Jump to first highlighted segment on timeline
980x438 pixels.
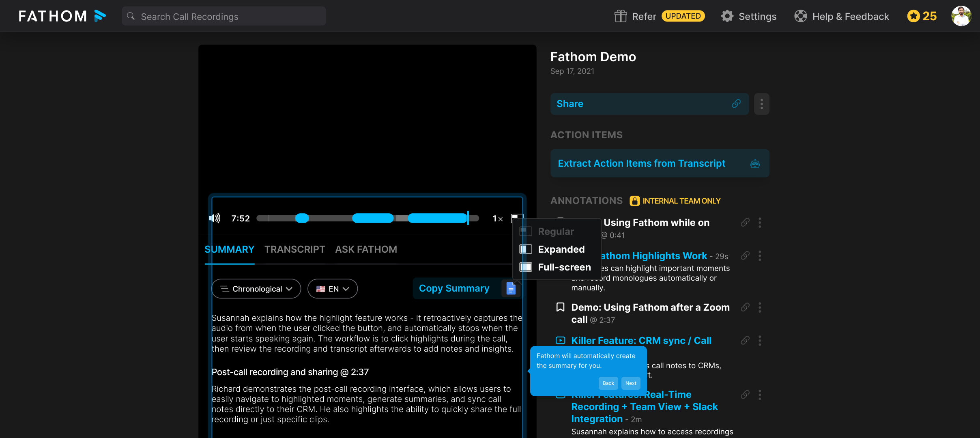click(302, 218)
